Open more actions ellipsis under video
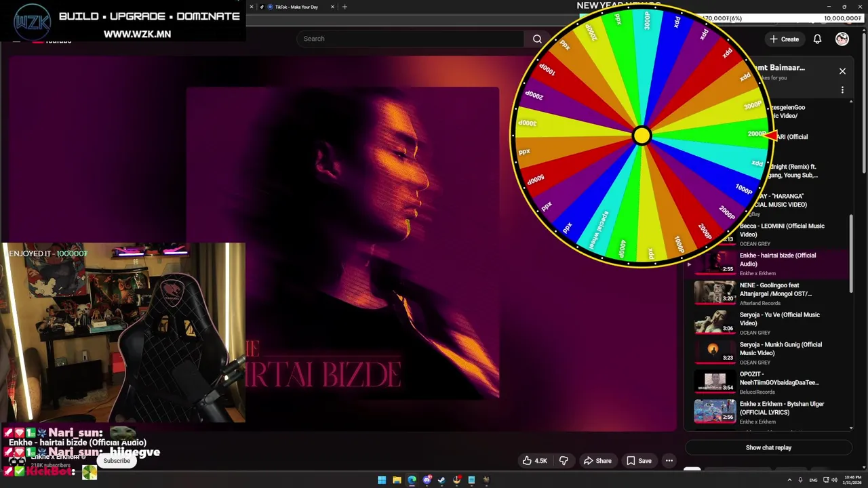 (669, 461)
